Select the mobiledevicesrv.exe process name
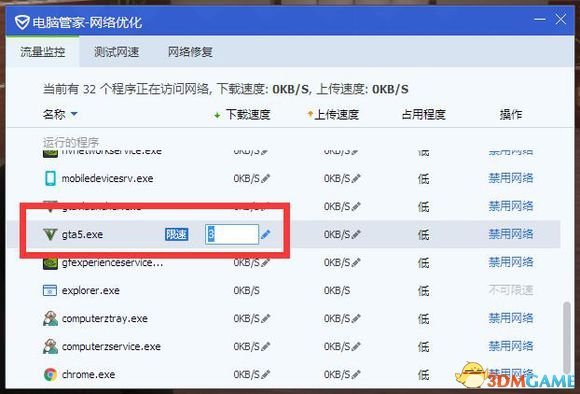The width and height of the screenshot is (580, 394). 107,179
